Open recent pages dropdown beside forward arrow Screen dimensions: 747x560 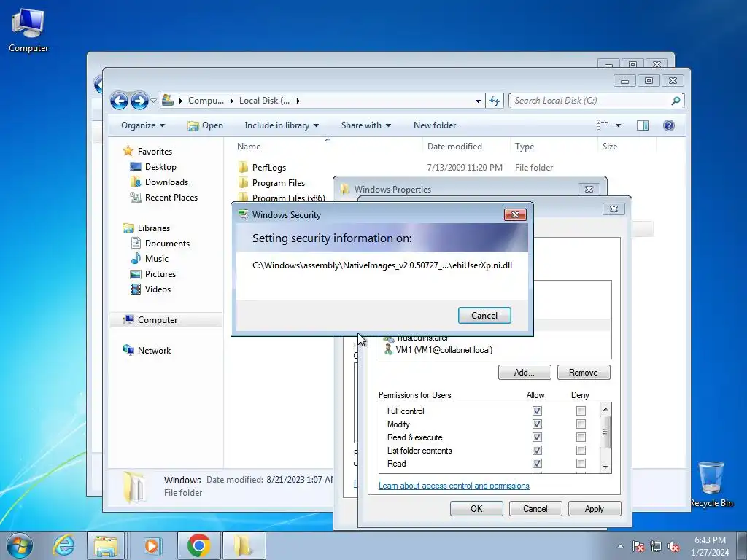point(153,101)
